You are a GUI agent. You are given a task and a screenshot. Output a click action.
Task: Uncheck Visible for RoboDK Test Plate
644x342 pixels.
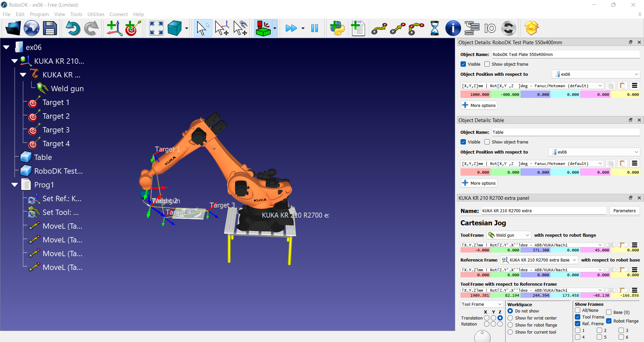click(x=463, y=64)
